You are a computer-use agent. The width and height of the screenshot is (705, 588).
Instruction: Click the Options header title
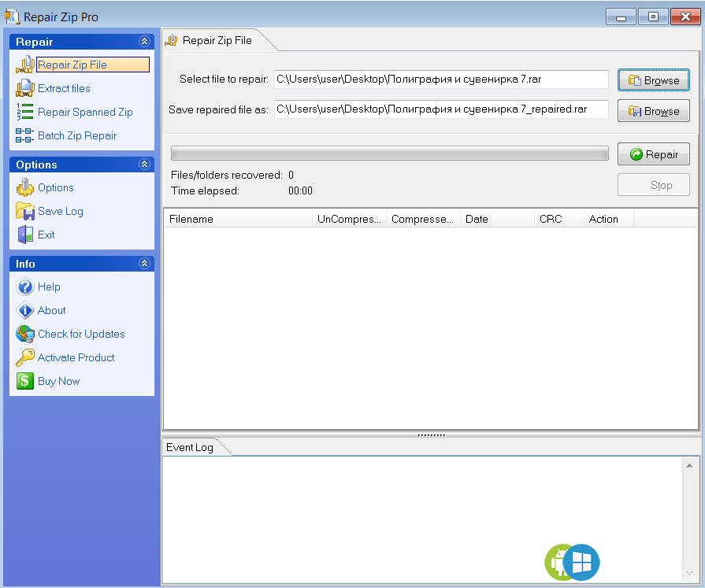[36, 165]
